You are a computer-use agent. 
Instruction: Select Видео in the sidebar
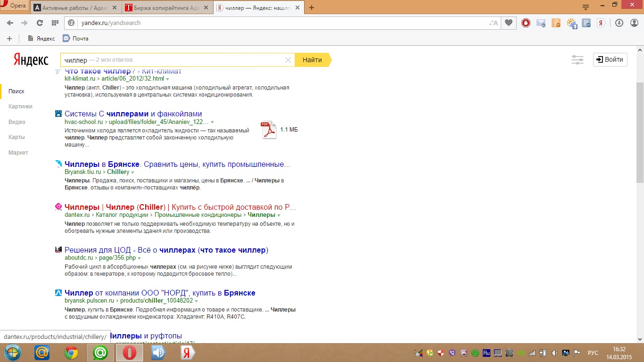[17, 122]
